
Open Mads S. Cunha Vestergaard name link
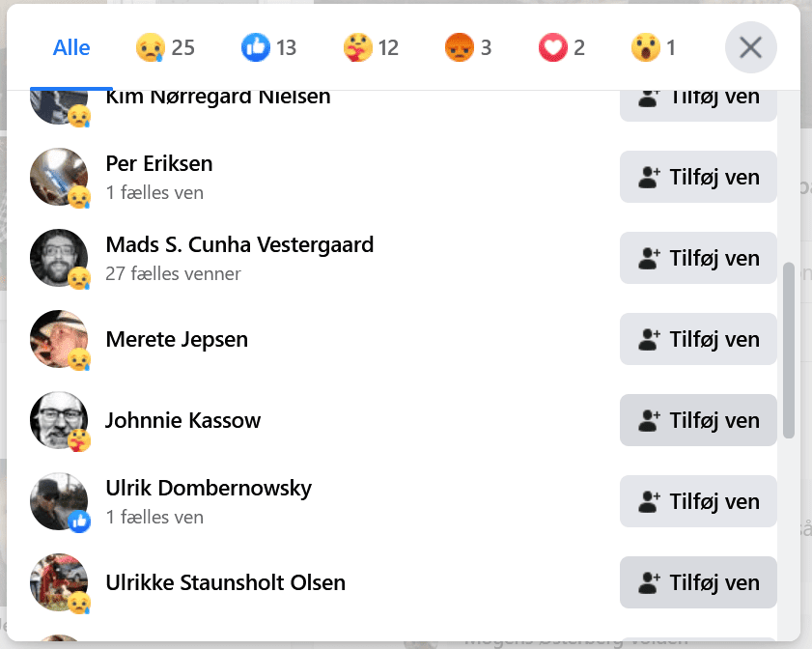tap(239, 244)
